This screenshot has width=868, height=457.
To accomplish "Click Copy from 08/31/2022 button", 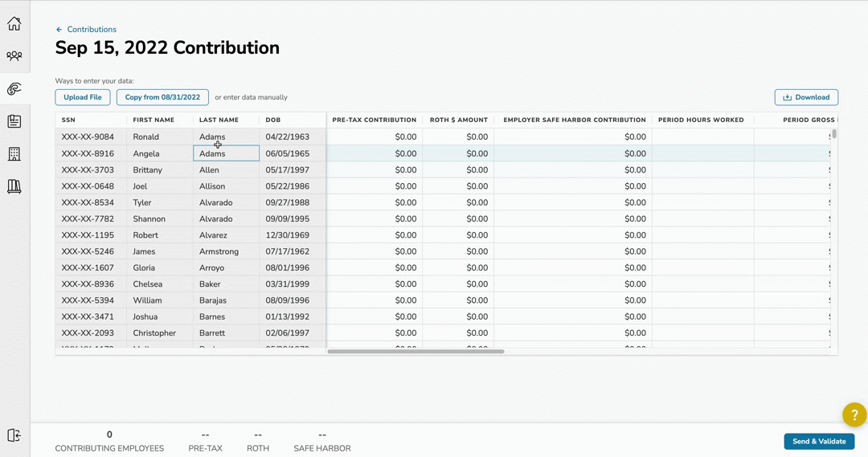I will coord(162,97).
